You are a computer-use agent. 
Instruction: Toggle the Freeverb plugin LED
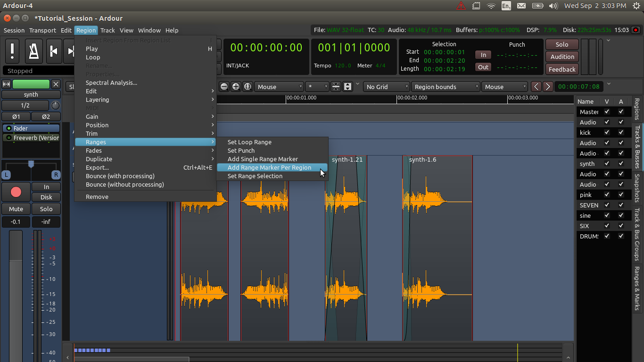click(x=8, y=138)
